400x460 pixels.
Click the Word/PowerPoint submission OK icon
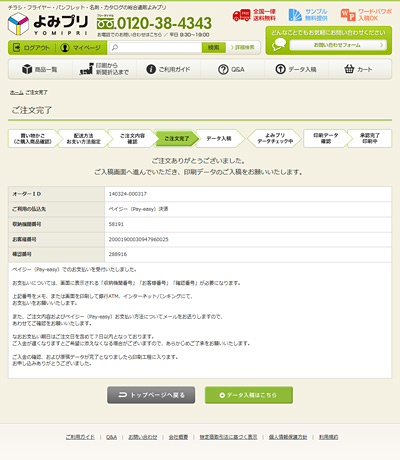tap(348, 15)
